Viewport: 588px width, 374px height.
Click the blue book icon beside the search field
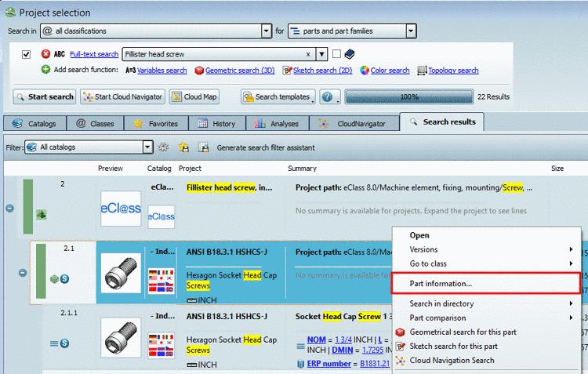click(x=350, y=54)
